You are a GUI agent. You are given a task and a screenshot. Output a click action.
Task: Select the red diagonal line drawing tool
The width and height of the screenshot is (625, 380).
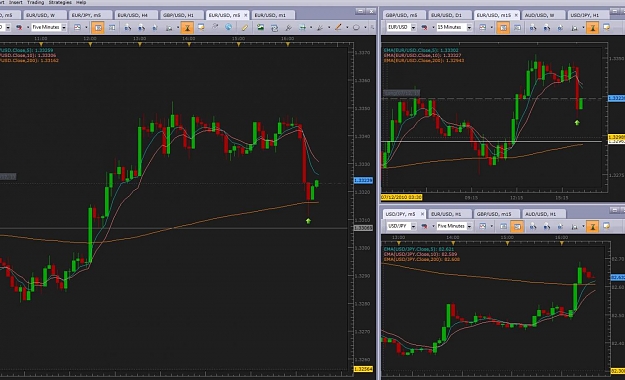point(338,27)
